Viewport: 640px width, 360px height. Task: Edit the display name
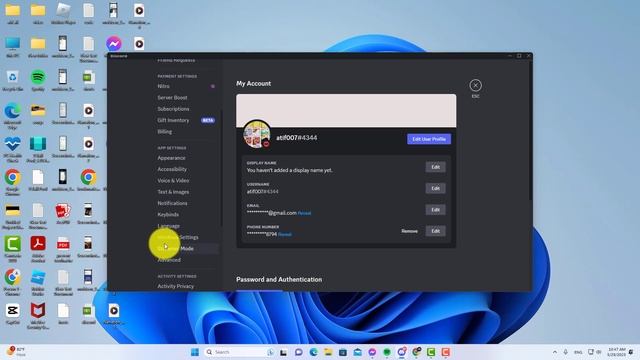[436, 167]
